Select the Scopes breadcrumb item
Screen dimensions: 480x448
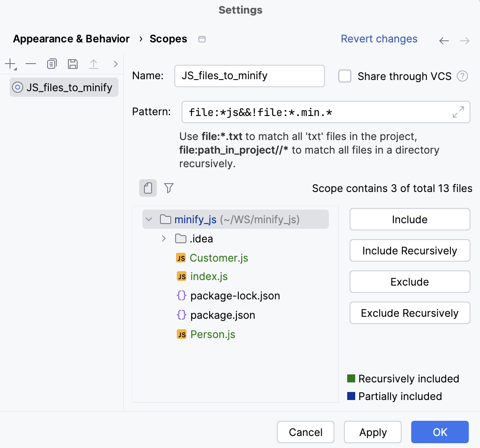tap(168, 39)
